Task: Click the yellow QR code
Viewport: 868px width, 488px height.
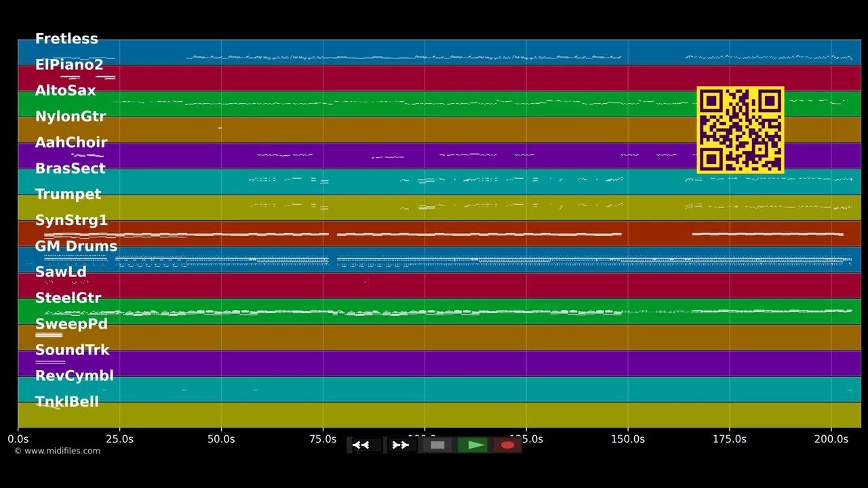Action: pos(741,130)
